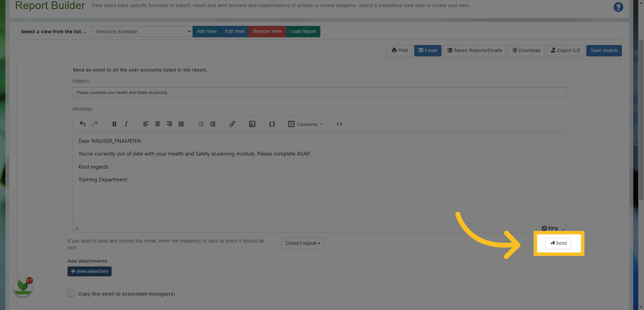Align message text left
The width and height of the screenshot is (644, 310).
(x=146, y=124)
